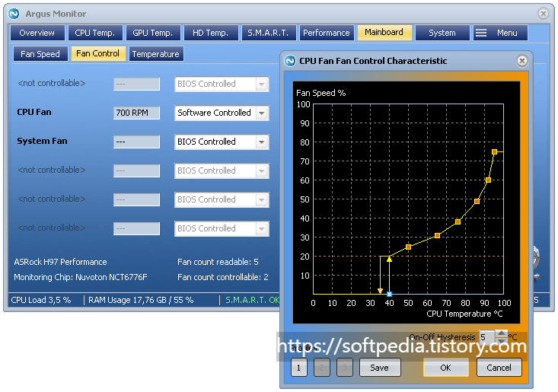Screen dimensions: 558x392
Task: Click the Cancel button
Action: tap(499, 368)
